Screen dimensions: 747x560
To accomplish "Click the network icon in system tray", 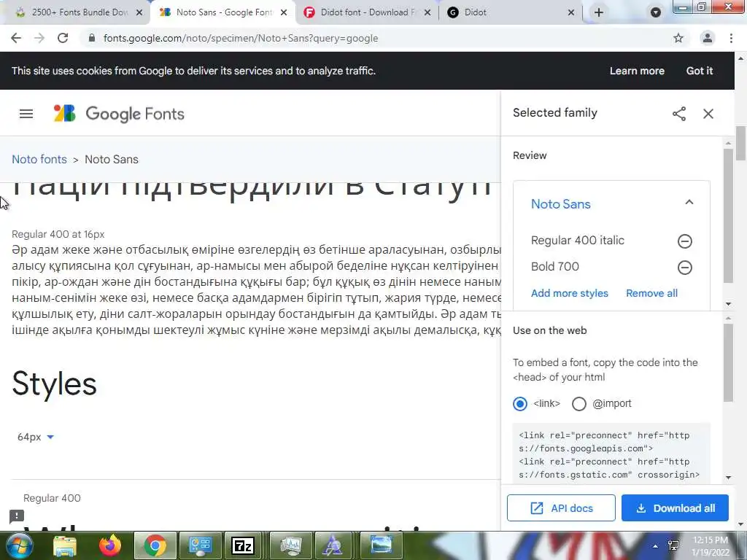I will (673, 545).
